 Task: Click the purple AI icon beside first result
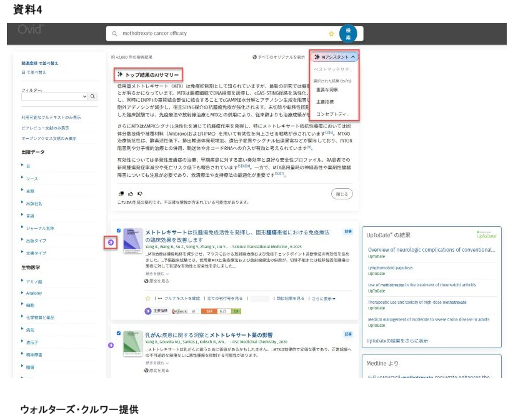point(111,242)
